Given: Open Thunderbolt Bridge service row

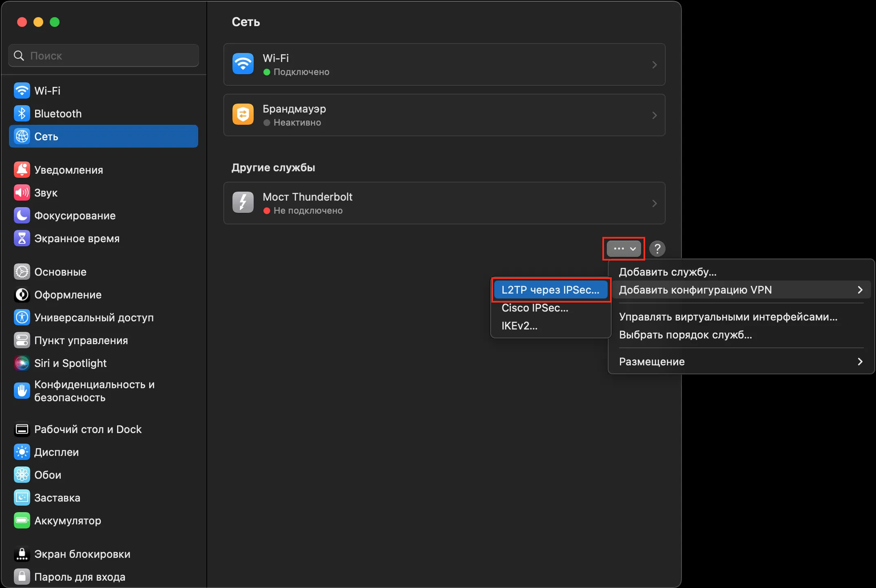Looking at the screenshot, I should point(444,203).
